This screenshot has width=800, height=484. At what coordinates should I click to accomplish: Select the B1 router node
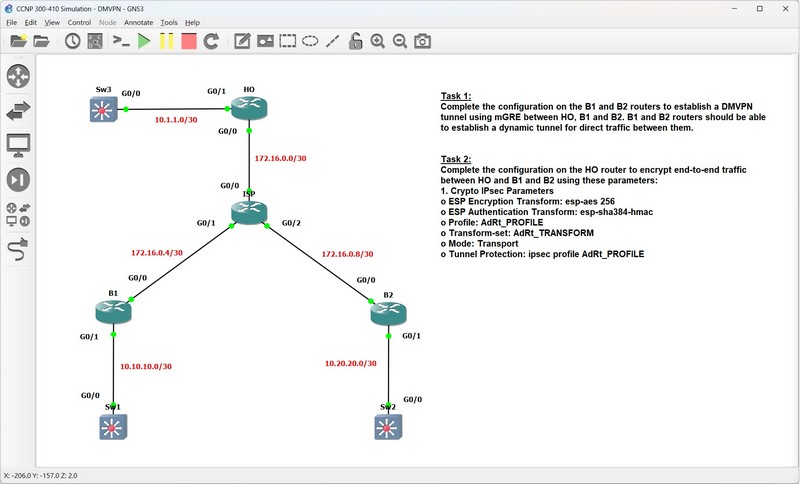click(x=113, y=312)
